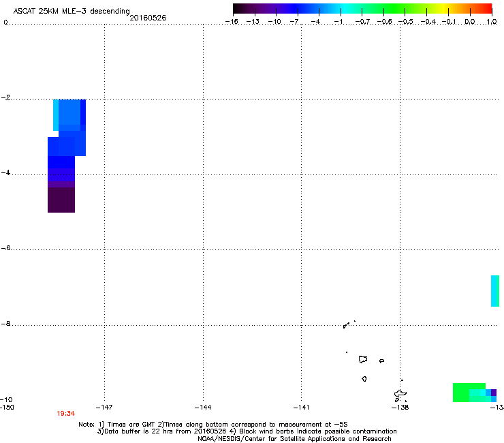Click the -10 latitude axis label
The width and height of the screenshot is (504, 443).
[6, 399]
